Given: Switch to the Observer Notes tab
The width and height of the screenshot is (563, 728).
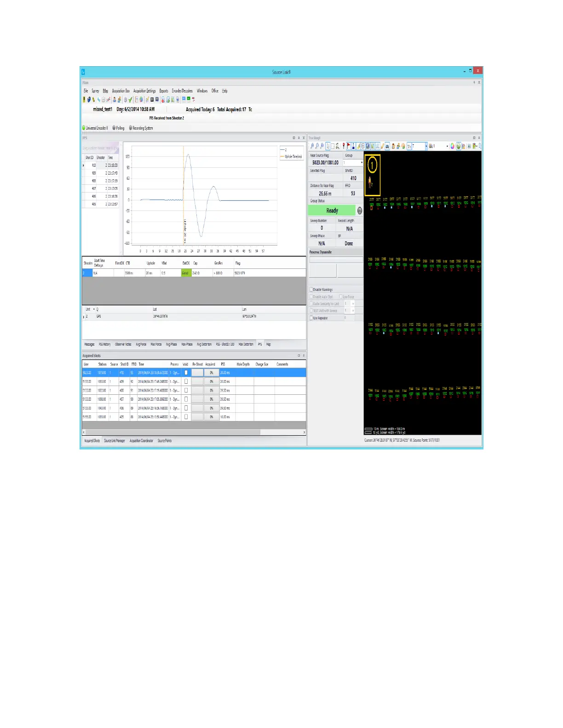Looking at the screenshot, I should click(123, 344).
